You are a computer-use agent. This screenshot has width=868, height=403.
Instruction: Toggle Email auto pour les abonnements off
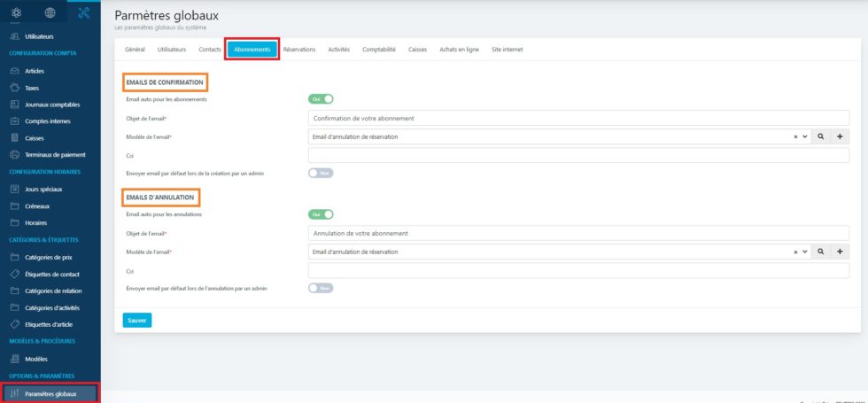point(321,99)
